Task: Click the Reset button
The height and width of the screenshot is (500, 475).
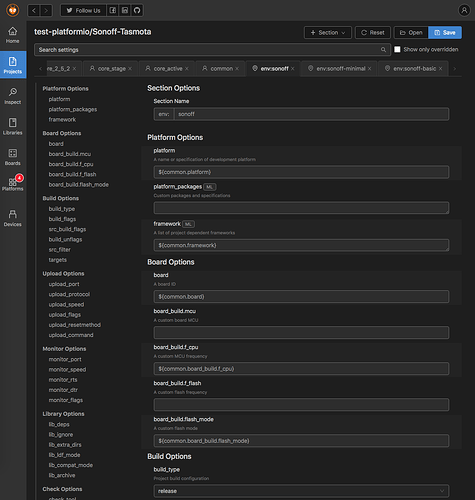Action: (x=373, y=32)
